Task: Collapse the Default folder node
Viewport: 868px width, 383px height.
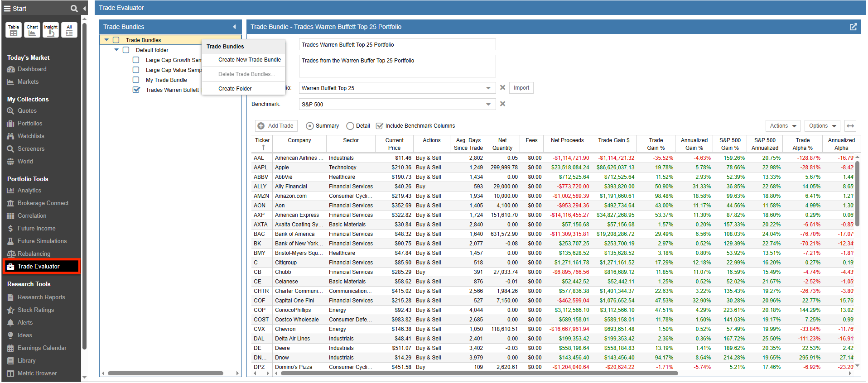Action: (x=116, y=50)
